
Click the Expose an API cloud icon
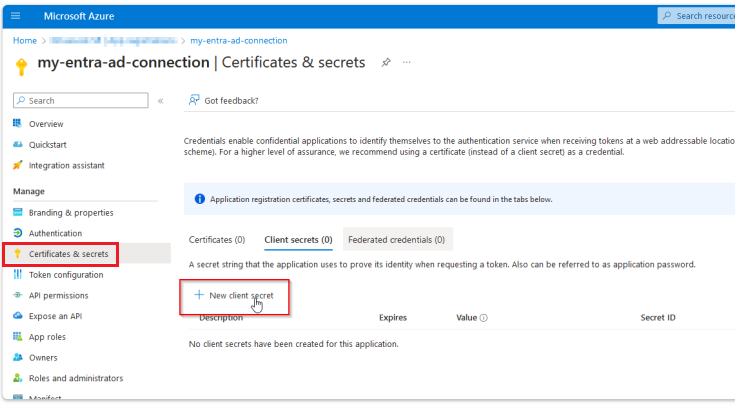pos(17,315)
